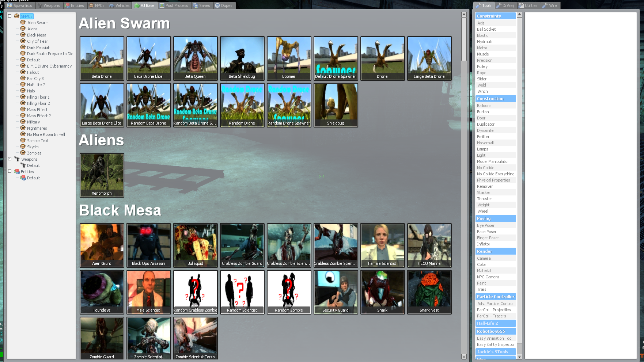Choose the Beta Shieldbug icon

pos(242,58)
